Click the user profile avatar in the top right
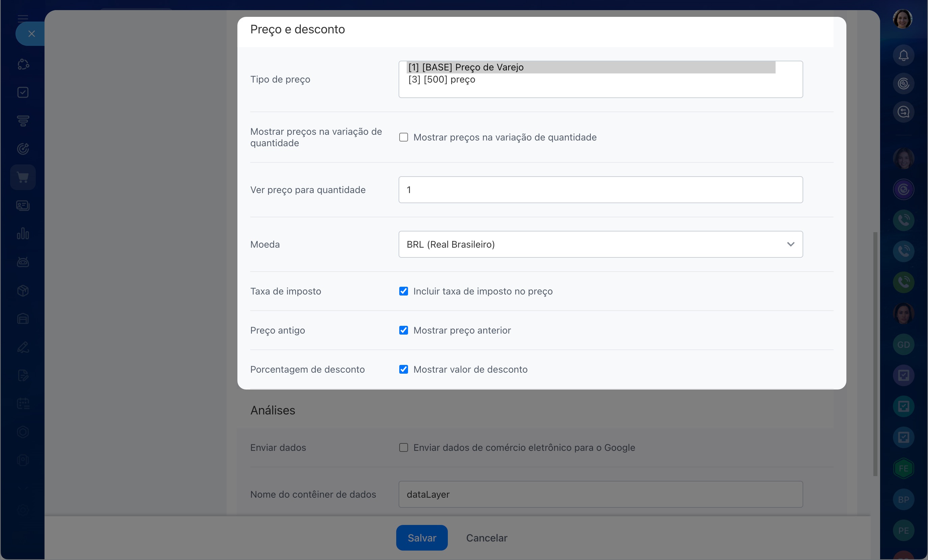This screenshot has width=928, height=560. [x=902, y=19]
